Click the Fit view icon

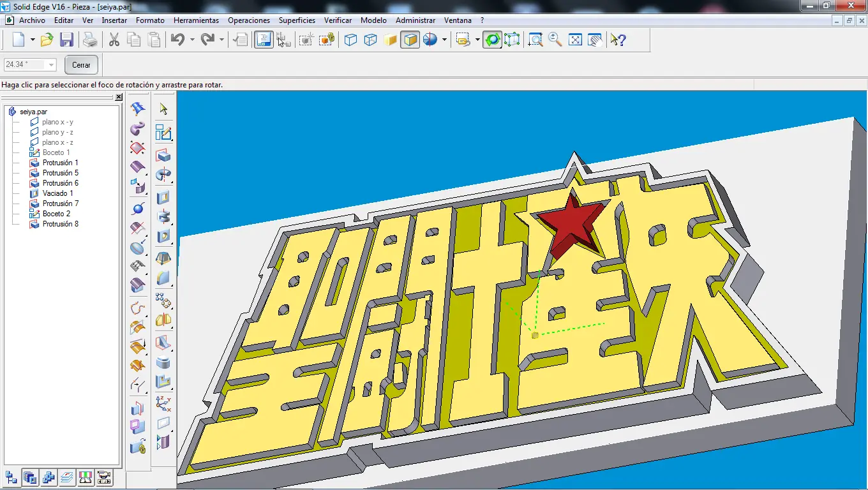(x=575, y=40)
